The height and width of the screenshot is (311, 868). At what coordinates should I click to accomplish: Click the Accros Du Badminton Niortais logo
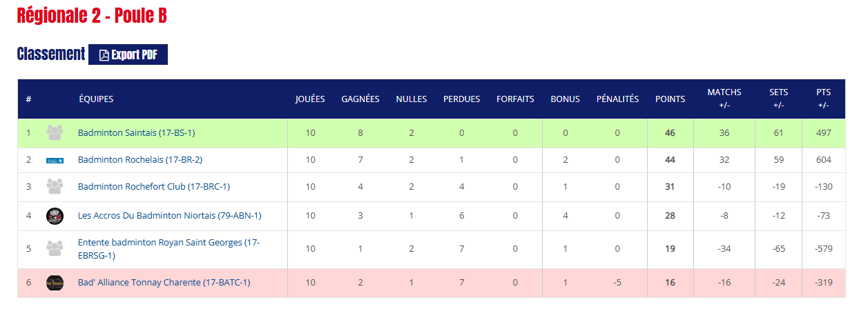tap(55, 216)
